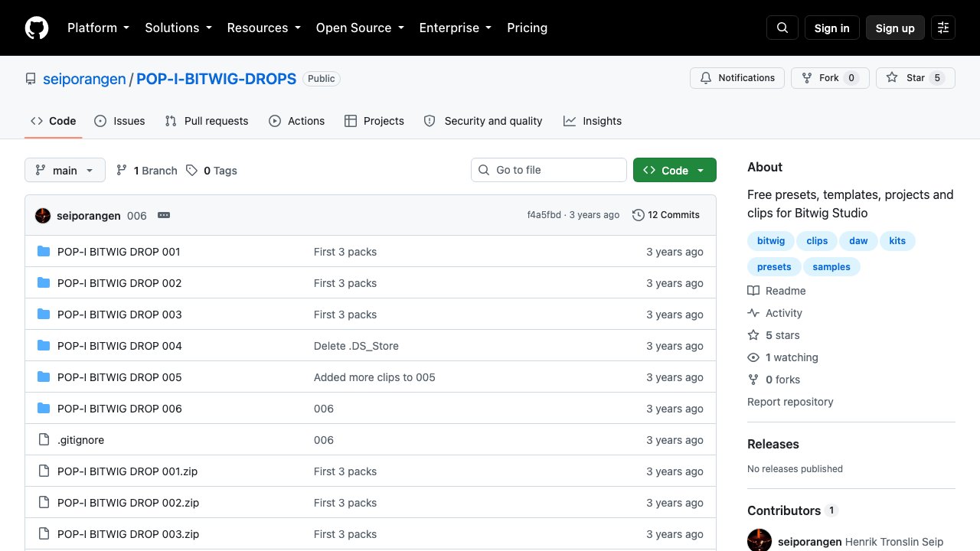Click the eye icon beside 1 watching
Viewport: 980px width, 551px height.
(x=753, y=357)
